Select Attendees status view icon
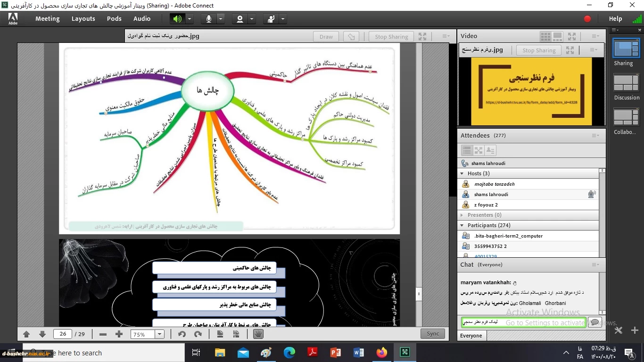The width and height of the screenshot is (644, 362). point(490,150)
